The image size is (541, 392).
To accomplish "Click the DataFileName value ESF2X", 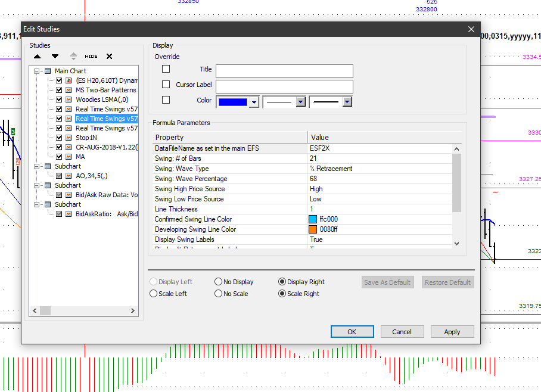I will [x=380, y=148].
